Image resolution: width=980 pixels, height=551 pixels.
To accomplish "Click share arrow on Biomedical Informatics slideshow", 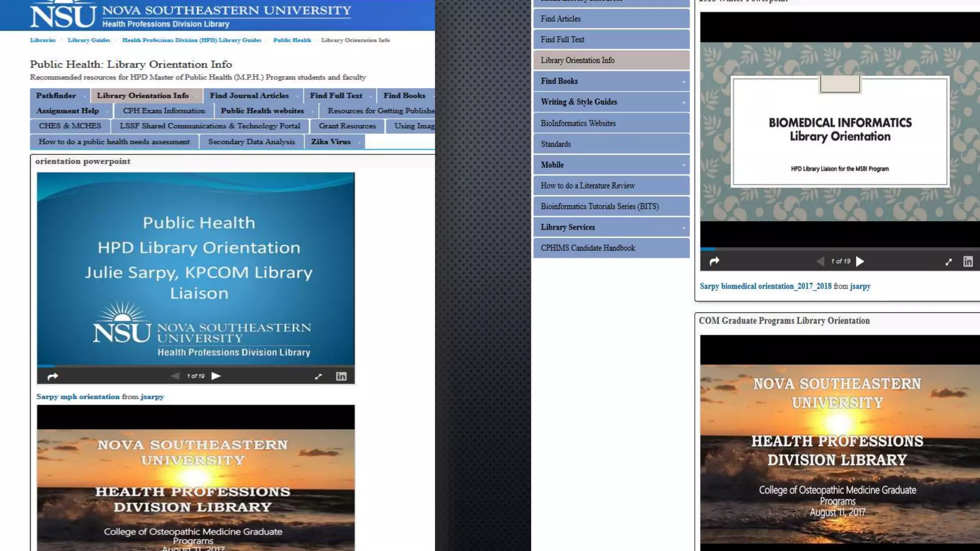I will [x=714, y=262].
